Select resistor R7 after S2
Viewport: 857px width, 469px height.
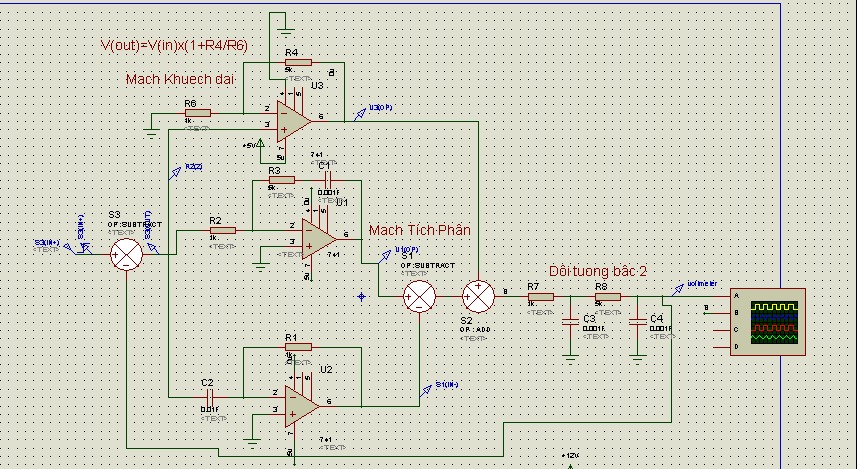pyautogui.click(x=540, y=297)
